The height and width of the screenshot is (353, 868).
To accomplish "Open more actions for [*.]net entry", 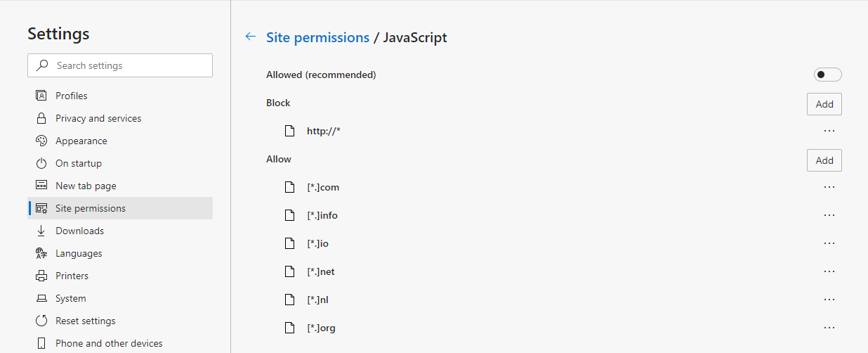I will [x=829, y=271].
